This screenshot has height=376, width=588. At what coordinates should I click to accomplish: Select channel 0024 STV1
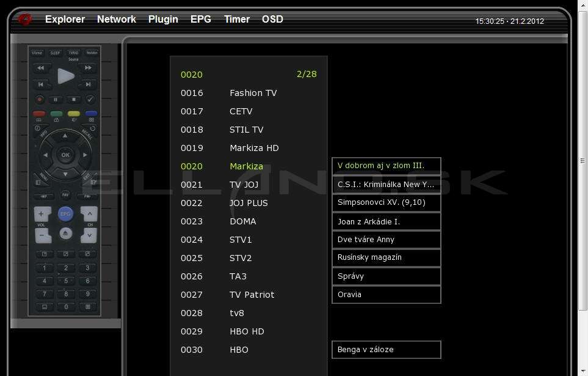tap(249, 240)
